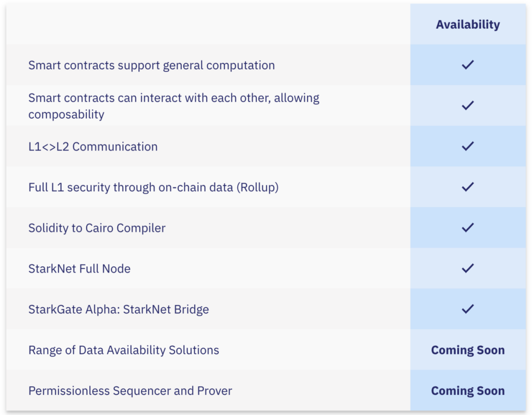532x415 pixels.
Task: Click 'Permissionless Sequencer and Prover' label
Action: click(x=130, y=391)
